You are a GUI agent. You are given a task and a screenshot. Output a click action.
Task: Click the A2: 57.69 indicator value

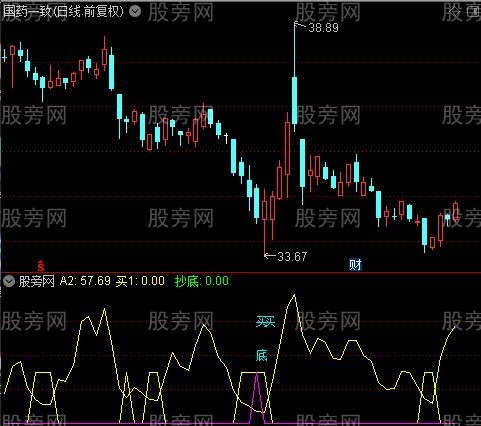click(85, 281)
